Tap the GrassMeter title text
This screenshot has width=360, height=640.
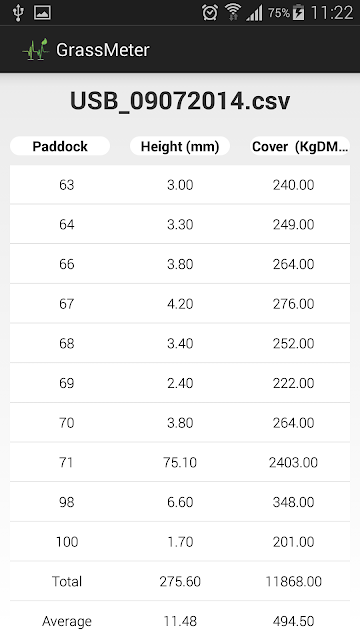tap(103, 50)
